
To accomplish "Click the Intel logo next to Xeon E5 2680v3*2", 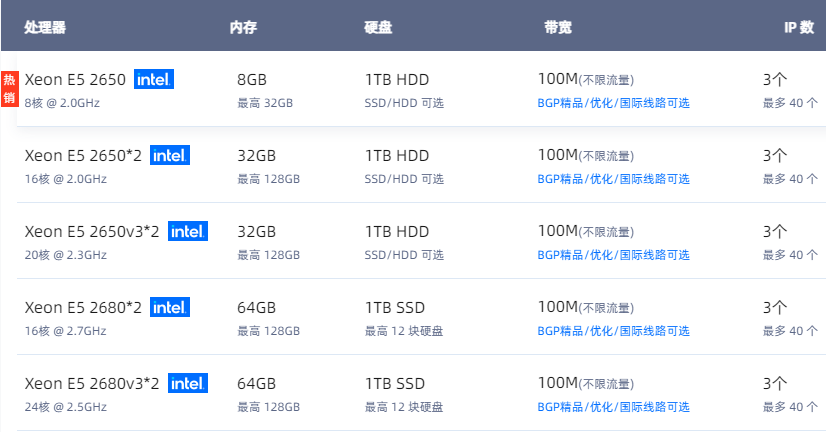I will click(188, 382).
